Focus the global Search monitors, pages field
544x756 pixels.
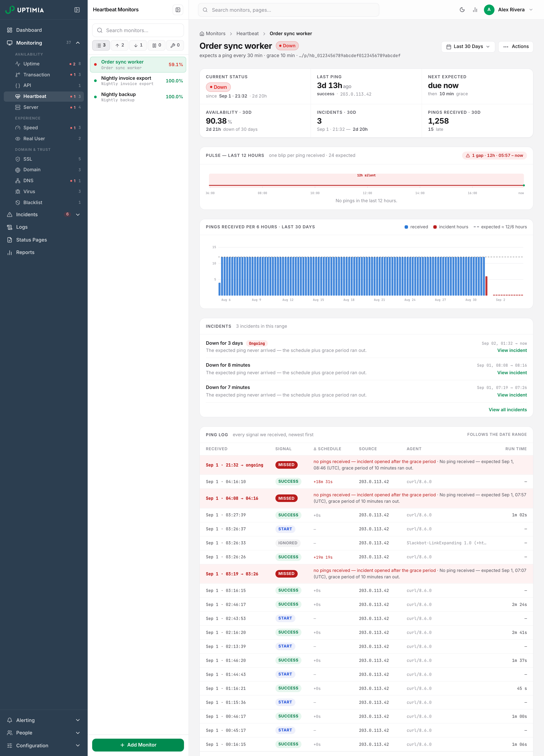[288, 10]
